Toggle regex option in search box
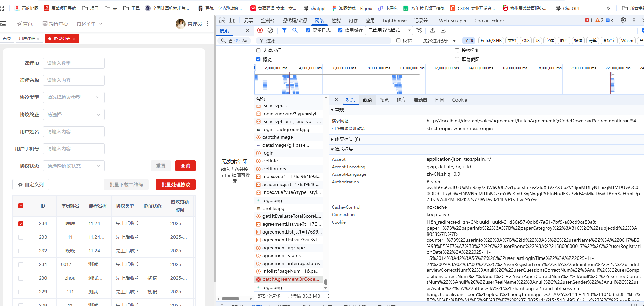The image size is (644, 306). (237, 41)
